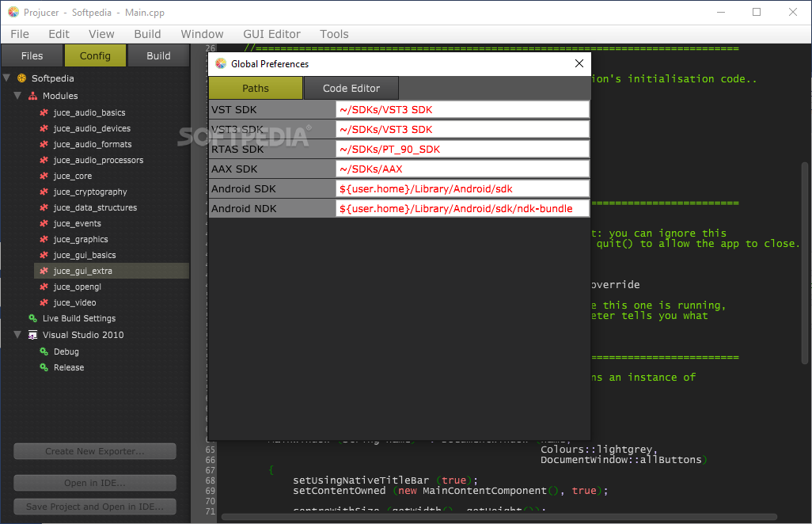This screenshot has width=812, height=524.
Task: Switch to the Files tab
Action: tap(32, 55)
